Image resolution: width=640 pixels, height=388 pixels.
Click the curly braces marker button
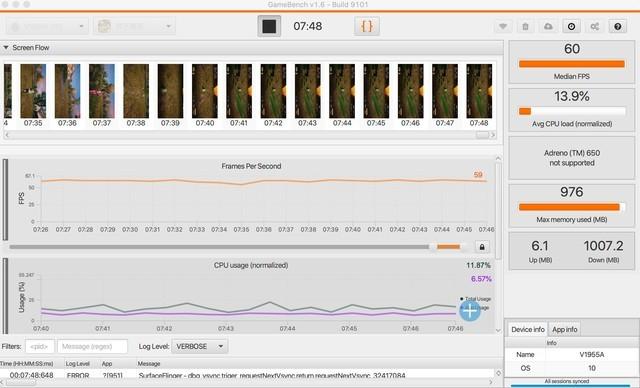coord(367,26)
